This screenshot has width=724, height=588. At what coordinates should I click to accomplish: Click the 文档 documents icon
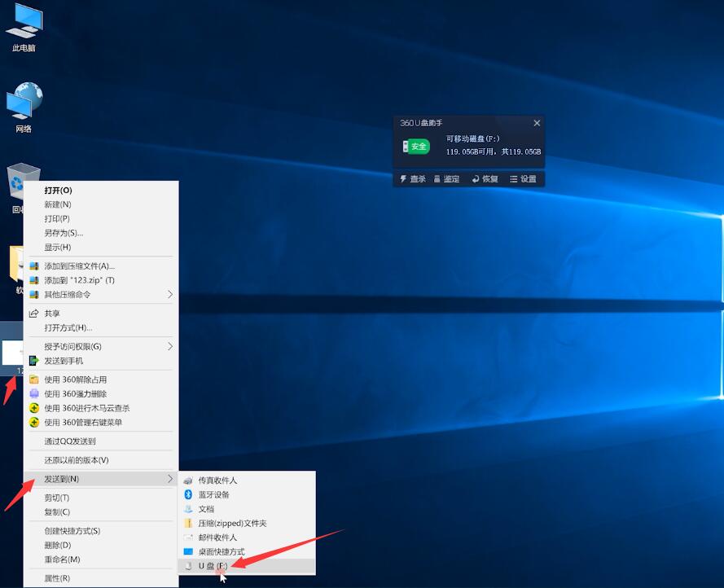pos(188,509)
